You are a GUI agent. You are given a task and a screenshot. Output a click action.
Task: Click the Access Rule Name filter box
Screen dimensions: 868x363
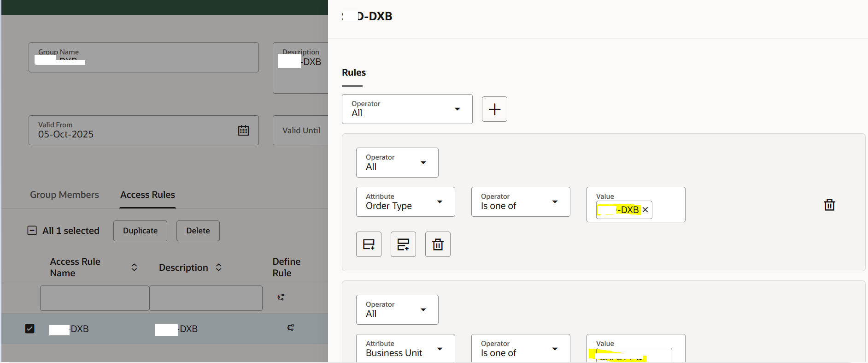click(x=94, y=298)
